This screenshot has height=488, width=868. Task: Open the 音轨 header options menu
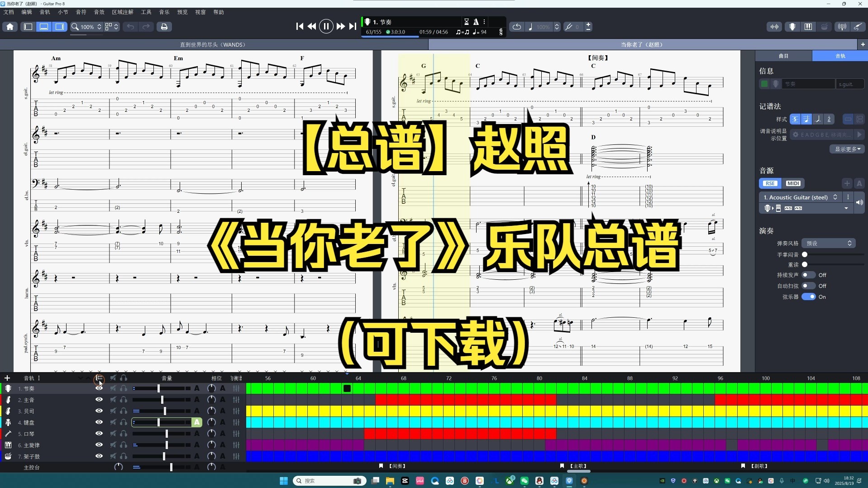[39, 378]
